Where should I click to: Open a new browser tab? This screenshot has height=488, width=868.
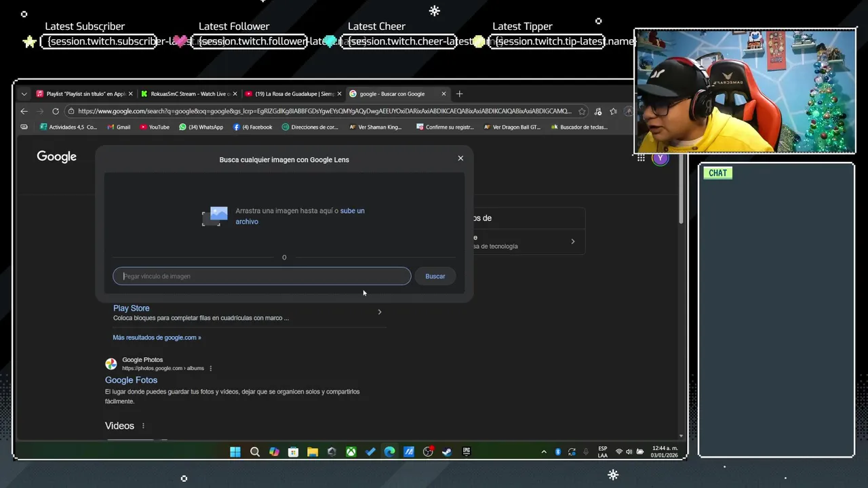(459, 94)
